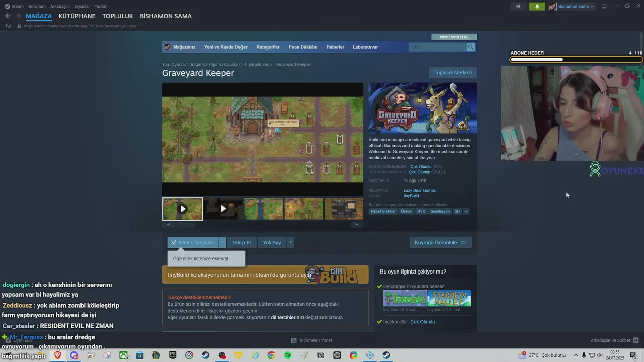Click the tinyBuild Serisi breadcrumb
This screenshot has width=644, height=362.
point(259,65)
